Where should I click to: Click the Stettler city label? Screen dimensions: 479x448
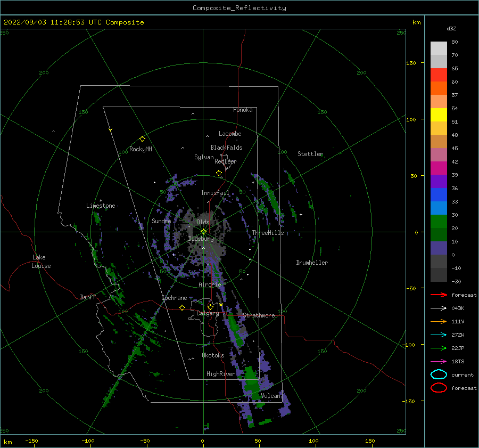click(x=310, y=154)
